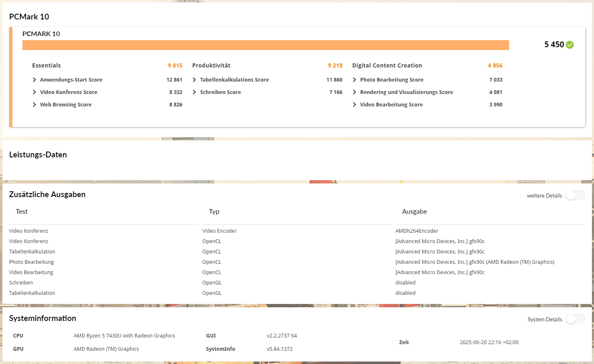
Task: Expand the Video Bearbeitung Score chevron
Action: 355,105
